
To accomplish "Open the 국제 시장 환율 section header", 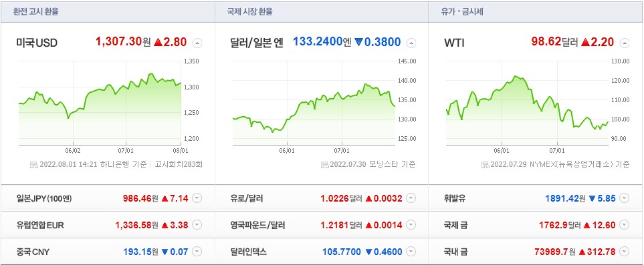I will pyautogui.click(x=249, y=12).
